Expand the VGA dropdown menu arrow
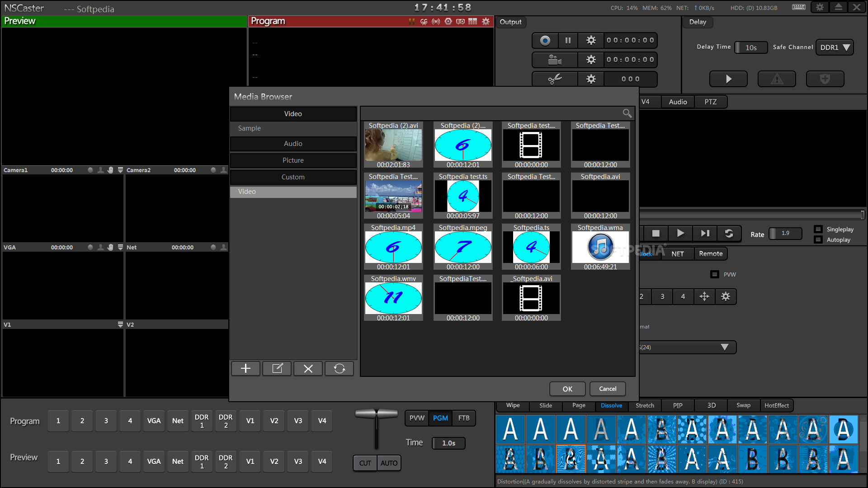This screenshot has width=868, height=488. point(120,247)
